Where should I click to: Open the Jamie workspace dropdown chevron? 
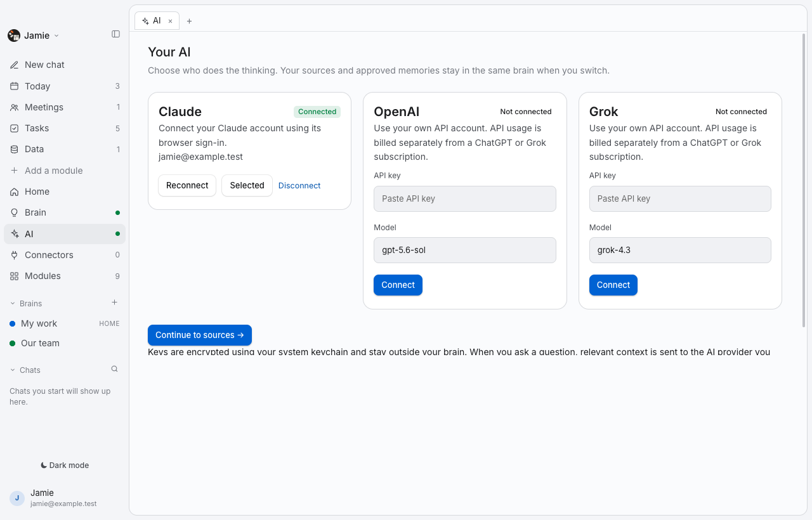[56, 36]
